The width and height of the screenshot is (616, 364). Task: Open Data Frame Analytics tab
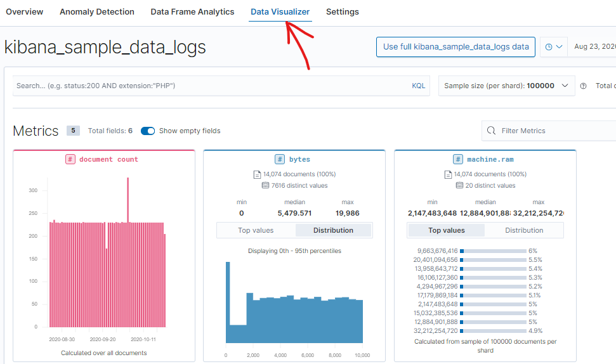(192, 12)
